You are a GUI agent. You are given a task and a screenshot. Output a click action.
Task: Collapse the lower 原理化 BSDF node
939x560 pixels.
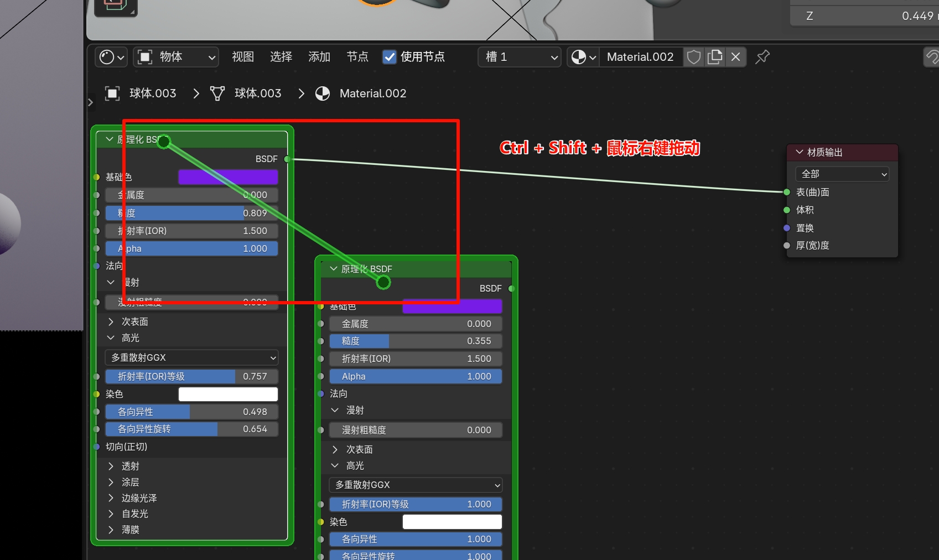click(334, 269)
